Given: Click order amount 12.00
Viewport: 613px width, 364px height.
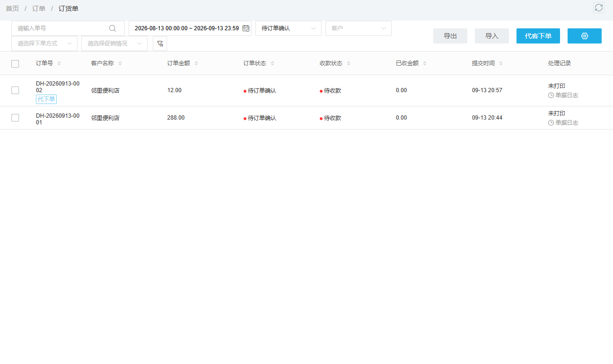Looking at the screenshot, I should click(175, 90).
